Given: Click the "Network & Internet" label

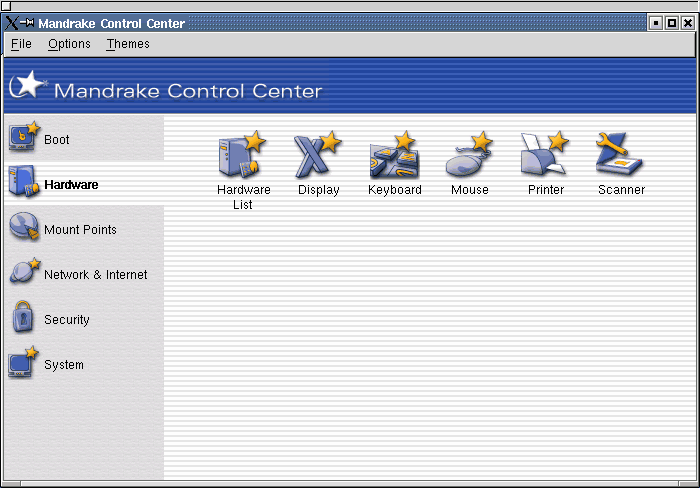Looking at the screenshot, I should [96, 275].
